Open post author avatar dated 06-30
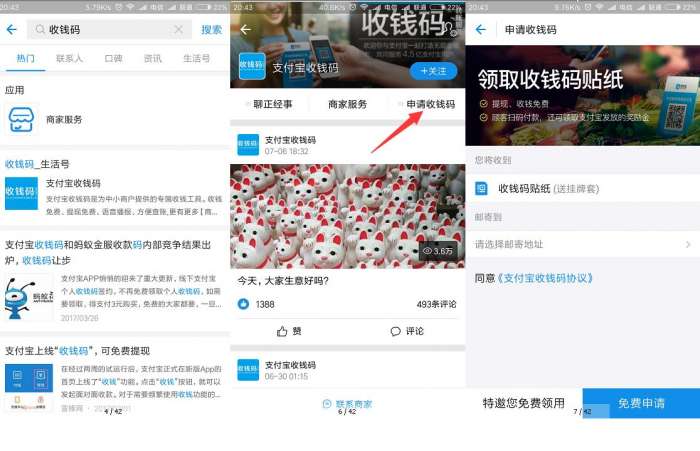Viewport: 700px width, 451px height. coord(248,370)
